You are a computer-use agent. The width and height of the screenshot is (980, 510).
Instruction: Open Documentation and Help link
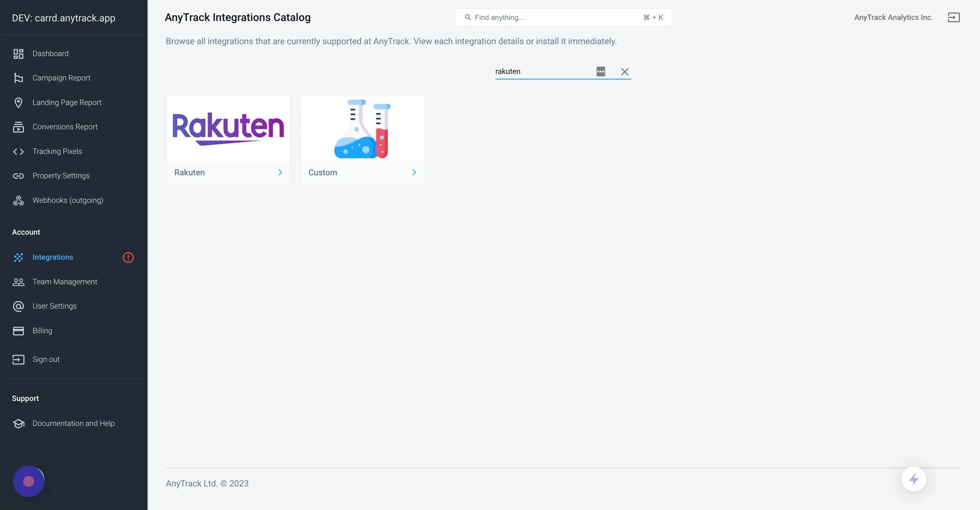coord(74,423)
